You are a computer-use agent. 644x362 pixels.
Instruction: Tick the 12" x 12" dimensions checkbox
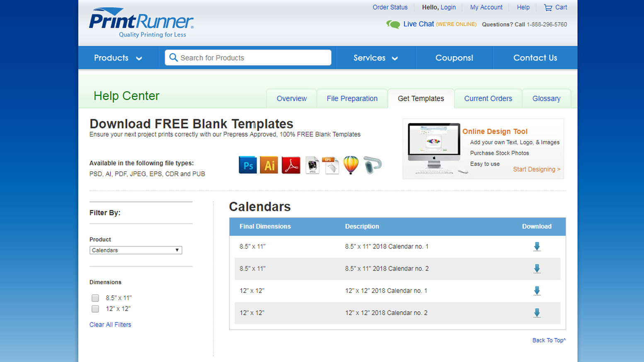(x=95, y=309)
